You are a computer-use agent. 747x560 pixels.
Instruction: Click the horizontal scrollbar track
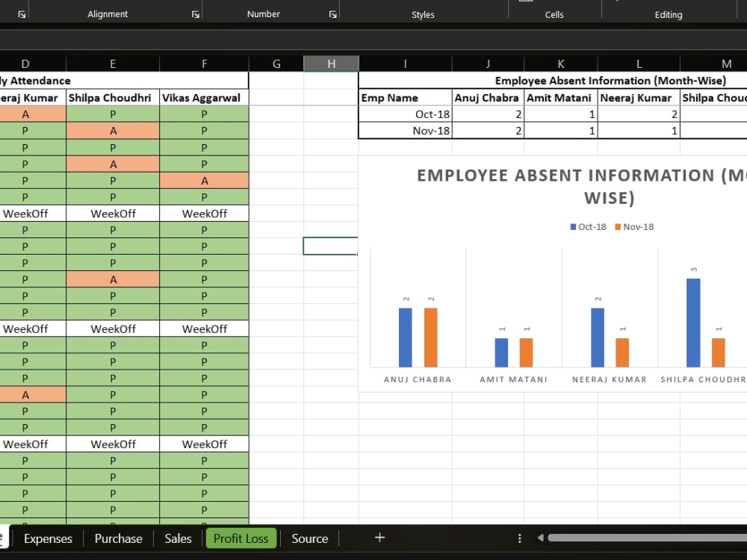[647, 538]
